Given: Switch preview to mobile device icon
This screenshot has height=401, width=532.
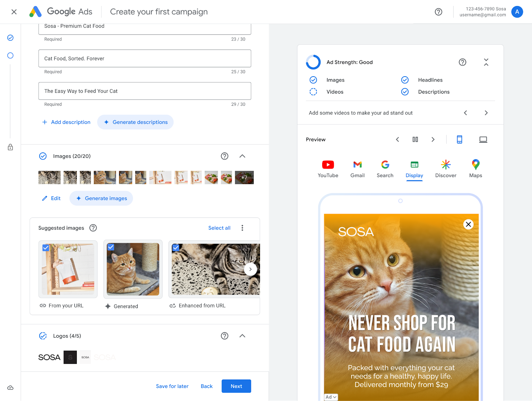Looking at the screenshot, I should pos(459,139).
